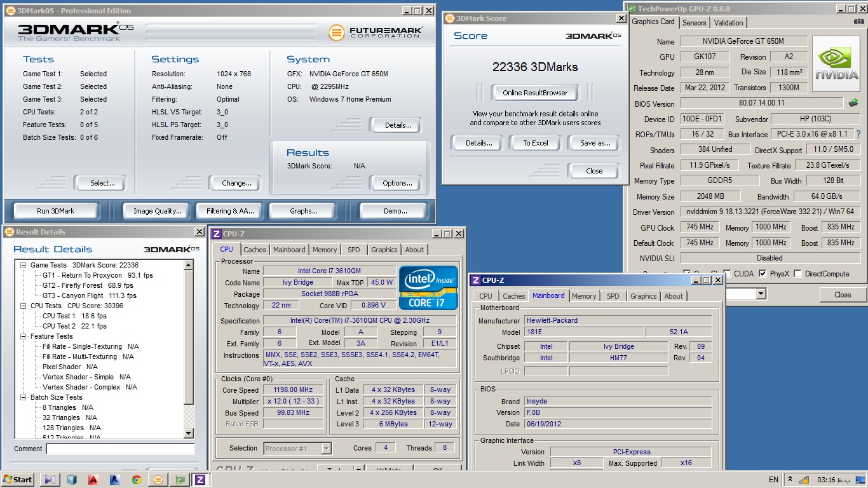Click Result Details scrollbar up arrow
Screen dimensions: 868x488
pos(188,264)
